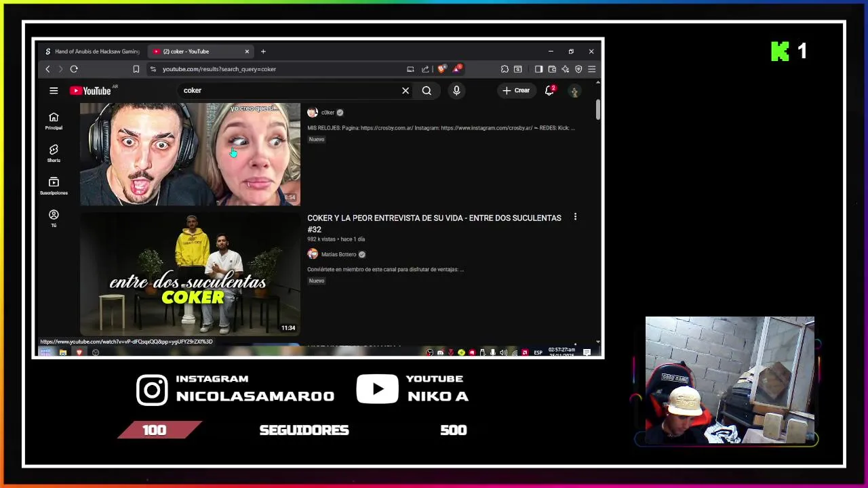Screen dimensions: 868x488
Task: Open the browser extensions puzzle icon
Action: tap(505, 69)
